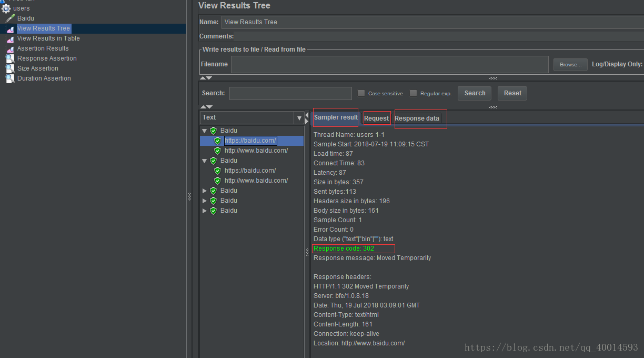
Task: Switch to the Request tab
Action: (x=377, y=118)
